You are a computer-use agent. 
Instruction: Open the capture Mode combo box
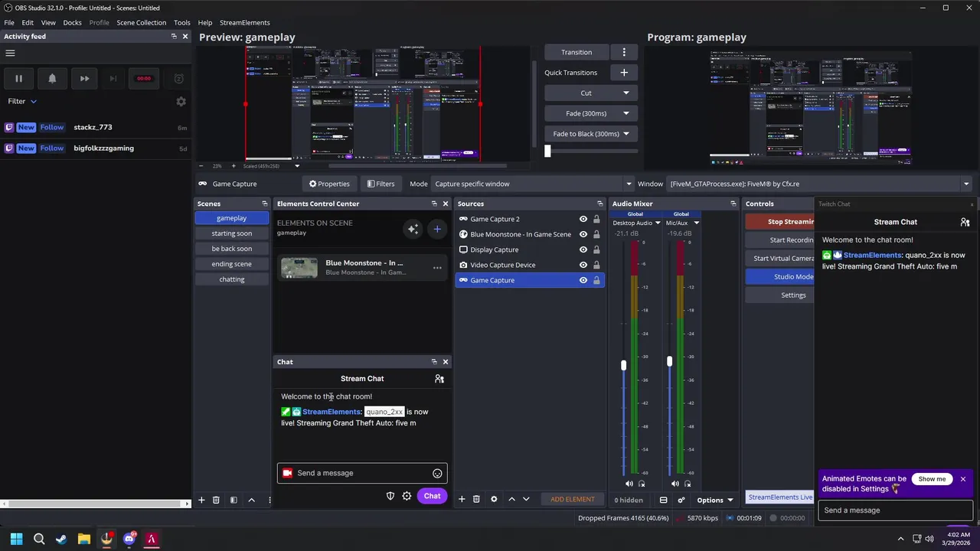click(x=533, y=184)
